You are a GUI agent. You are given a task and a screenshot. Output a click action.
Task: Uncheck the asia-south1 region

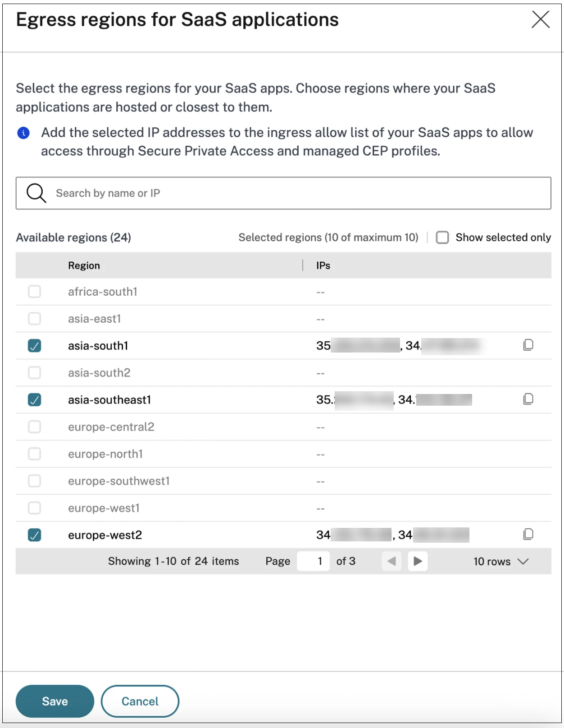[34, 346]
